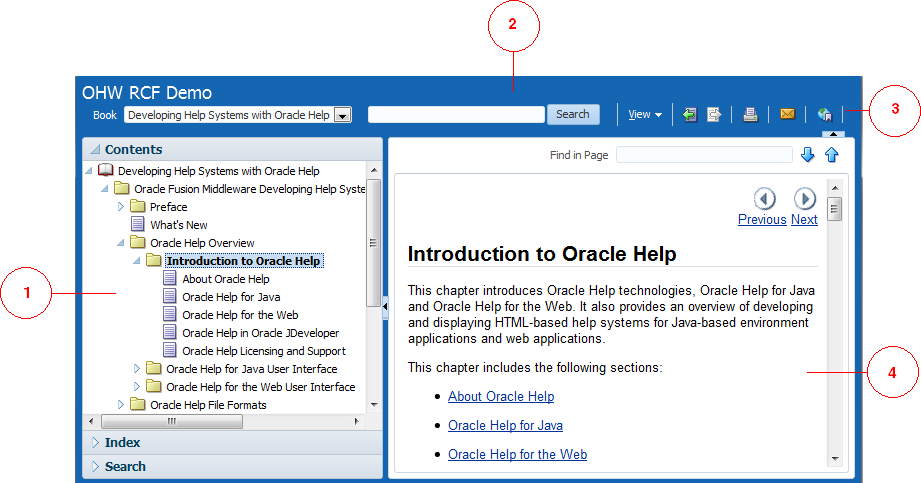Screen dimensions: 921x483
Task: Expand Oracle Help for Java User Interface node
Action: coord(137,368)
